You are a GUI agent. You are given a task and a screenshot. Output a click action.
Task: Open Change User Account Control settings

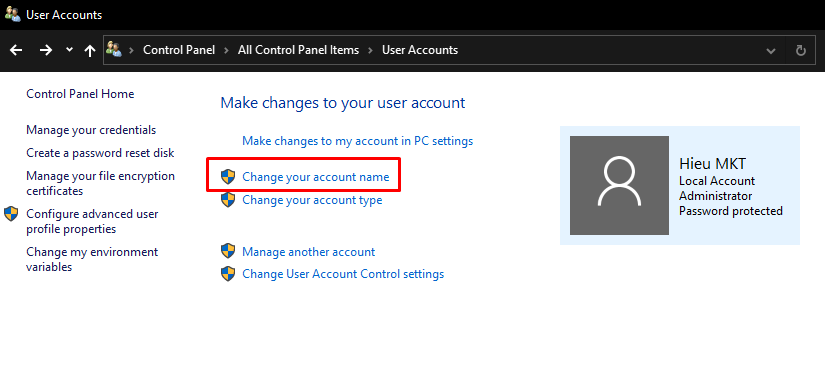[x=343, y=274]
